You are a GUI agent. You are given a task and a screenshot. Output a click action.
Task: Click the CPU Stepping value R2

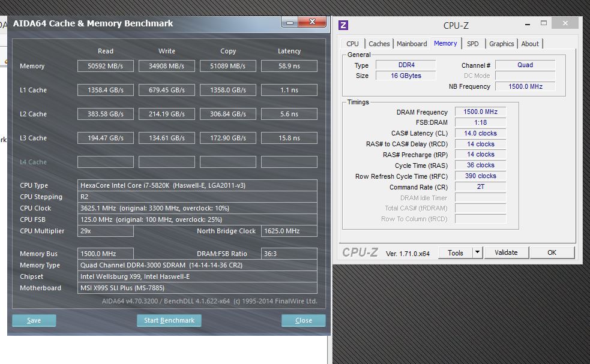click(197, 197)
